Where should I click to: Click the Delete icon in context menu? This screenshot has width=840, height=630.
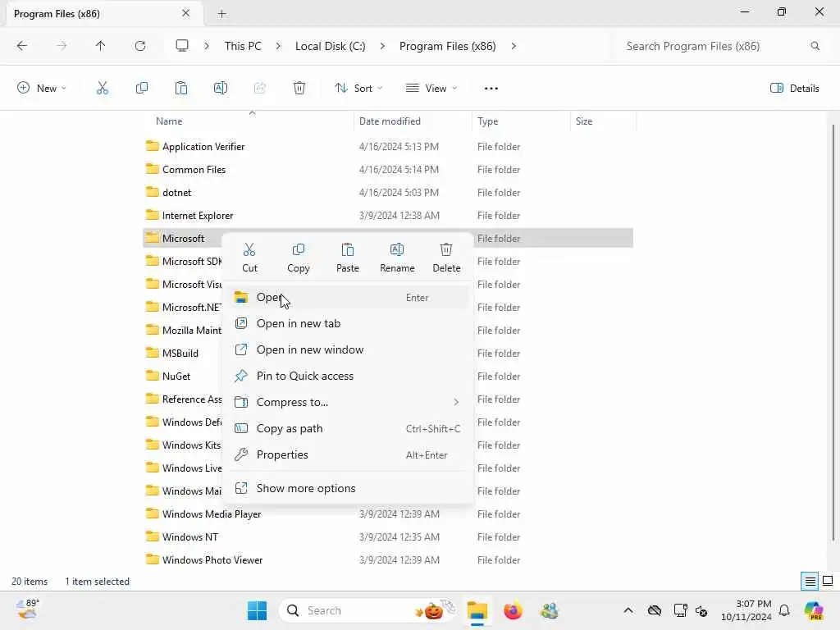(446, 258)
